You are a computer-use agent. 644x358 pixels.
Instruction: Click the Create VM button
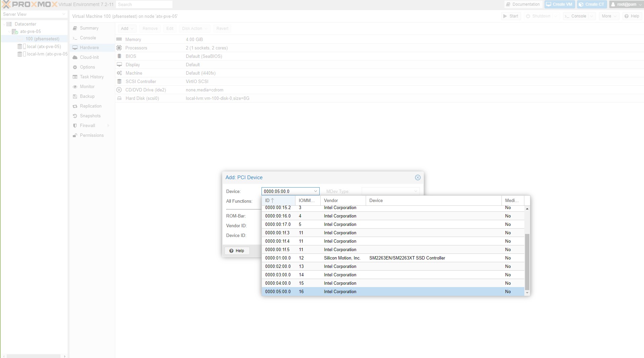[x=559, y=4]
